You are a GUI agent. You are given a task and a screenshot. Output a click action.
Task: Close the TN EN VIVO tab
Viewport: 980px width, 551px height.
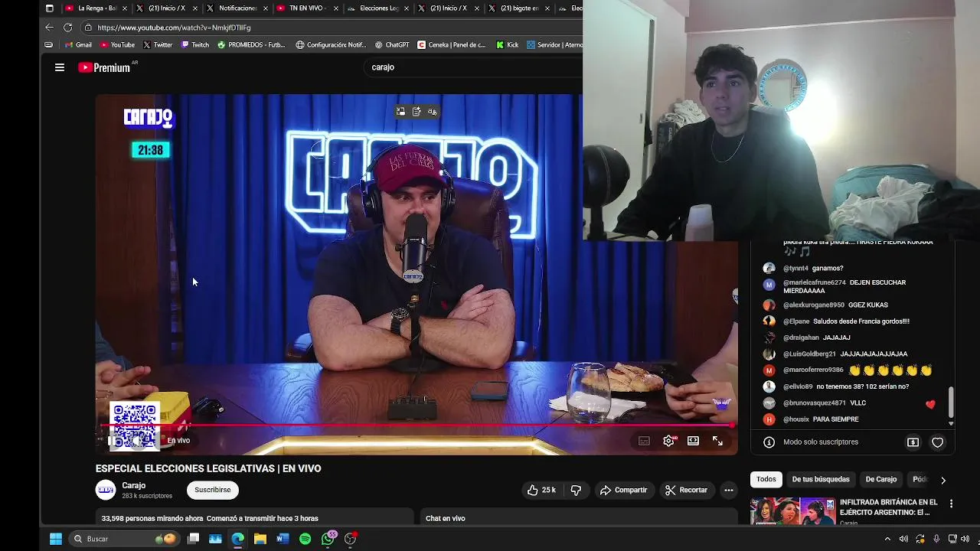point(335,8)
